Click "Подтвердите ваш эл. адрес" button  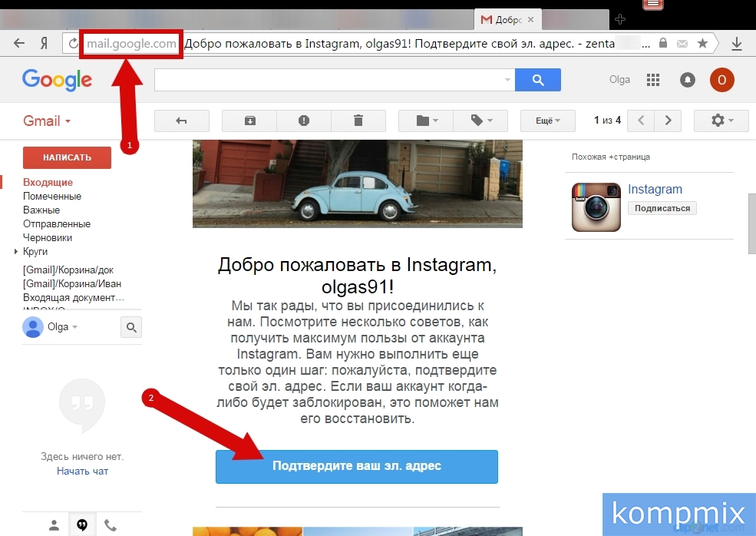click(357, 467)
